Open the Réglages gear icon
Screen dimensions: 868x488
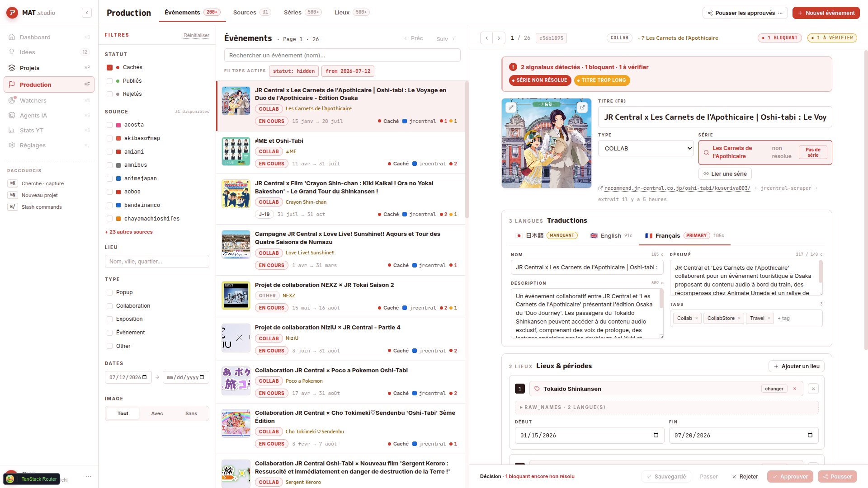pyautogui.click(x=12, y=145)
